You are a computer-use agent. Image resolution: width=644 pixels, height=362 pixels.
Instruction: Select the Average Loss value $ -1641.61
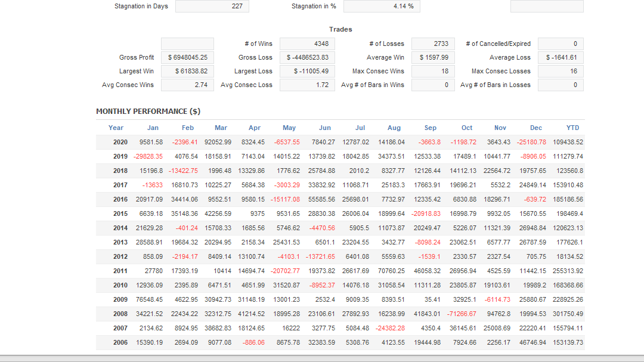click(561, 57)
